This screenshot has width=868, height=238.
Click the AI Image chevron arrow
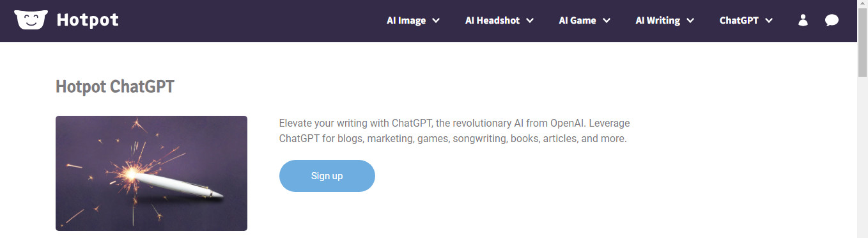pyautogui.click(x=436, y=20)
